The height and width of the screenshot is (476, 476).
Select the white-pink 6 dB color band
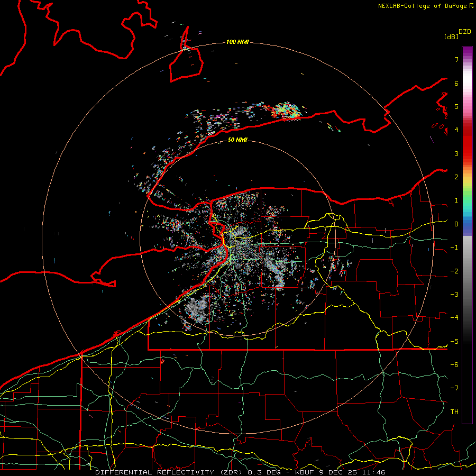click(467, 83)
